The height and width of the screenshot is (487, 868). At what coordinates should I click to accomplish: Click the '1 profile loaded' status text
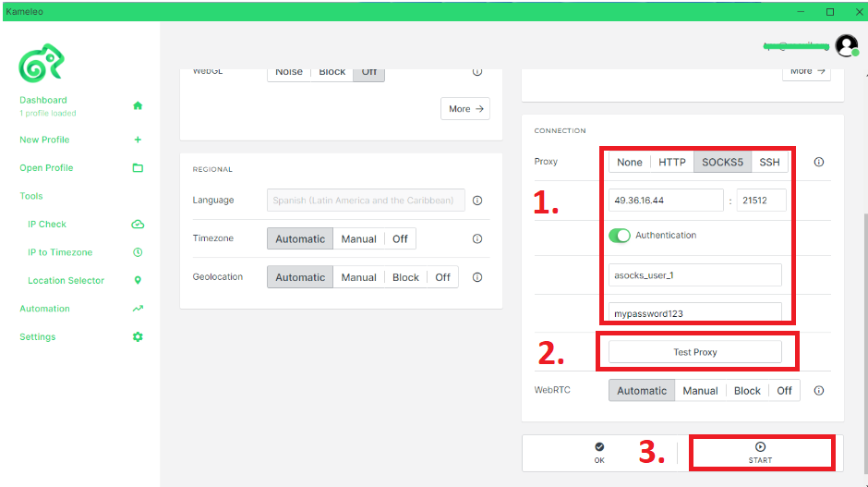(48, 113)
